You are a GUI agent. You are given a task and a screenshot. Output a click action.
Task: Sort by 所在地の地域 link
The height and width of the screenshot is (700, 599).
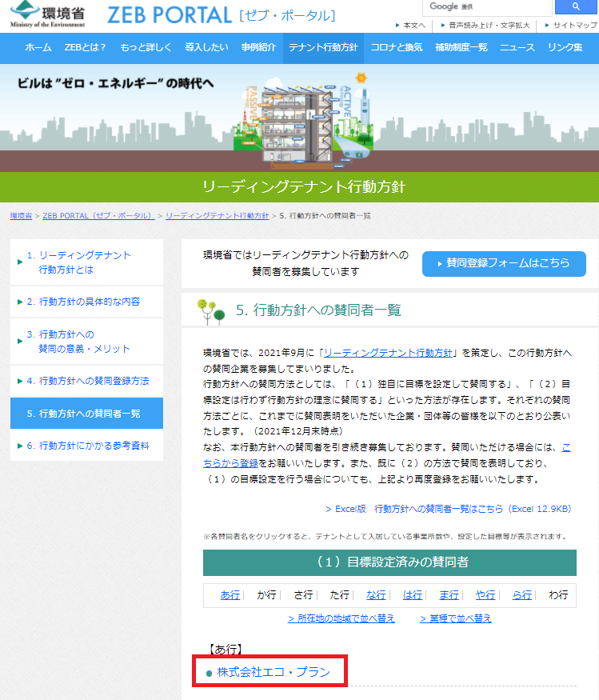pyautogui.click(x=341, y=618)
